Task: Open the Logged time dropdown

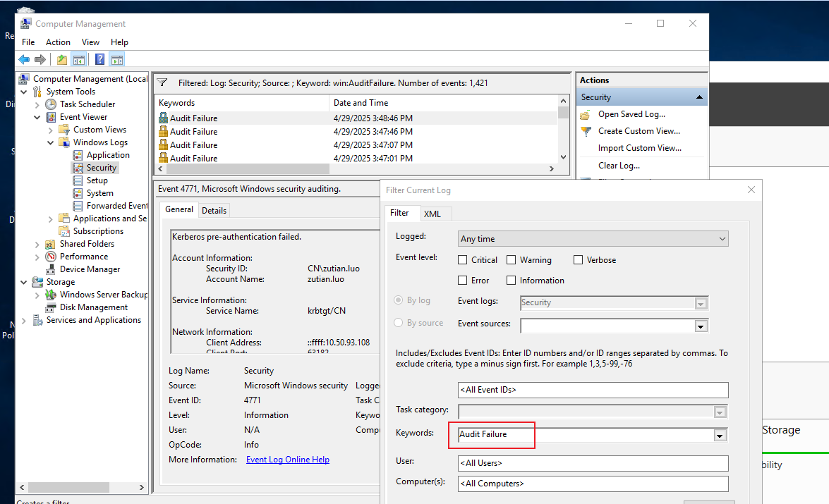Action: [593, 239]
